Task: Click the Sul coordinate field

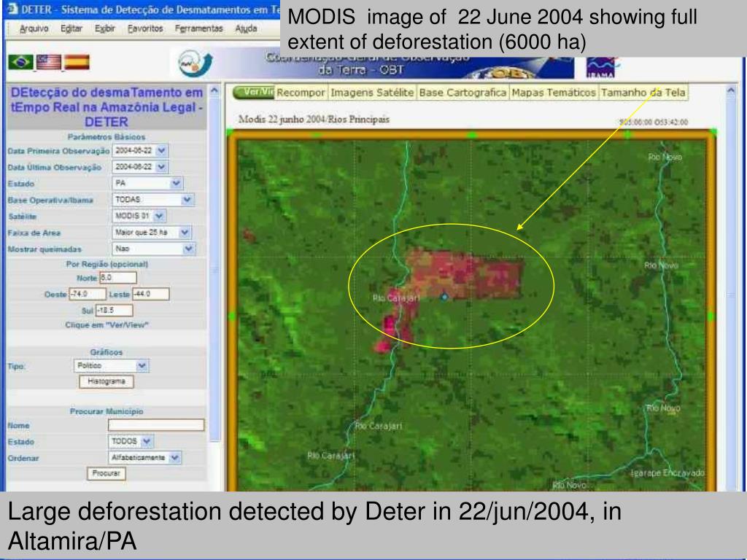Action: (x=114, y=311)
